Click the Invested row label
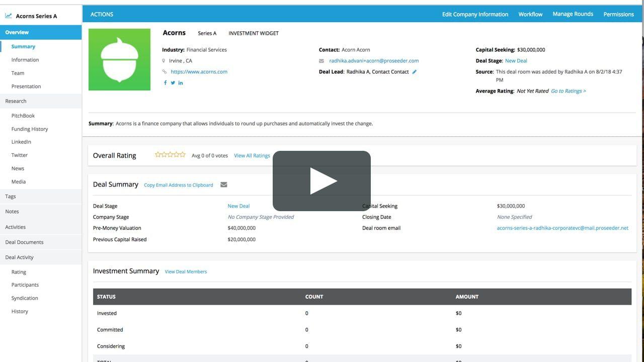 107,313
